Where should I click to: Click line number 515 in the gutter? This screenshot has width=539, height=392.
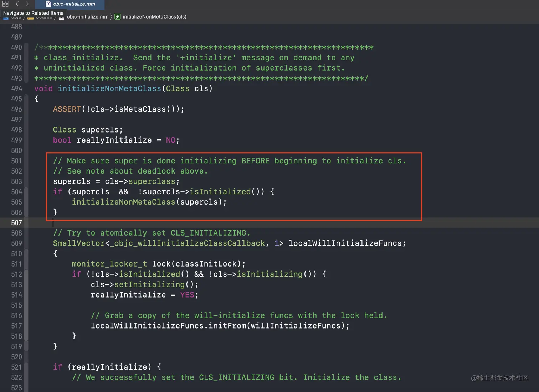[x=16, y=306]
